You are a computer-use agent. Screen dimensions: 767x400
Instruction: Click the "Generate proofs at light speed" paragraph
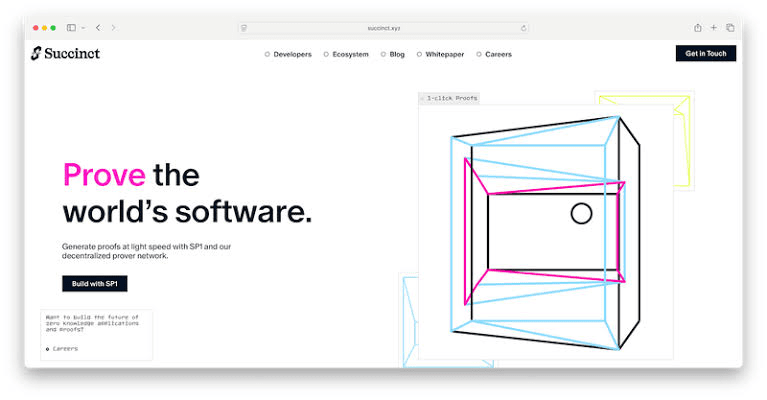pos(146,251)
